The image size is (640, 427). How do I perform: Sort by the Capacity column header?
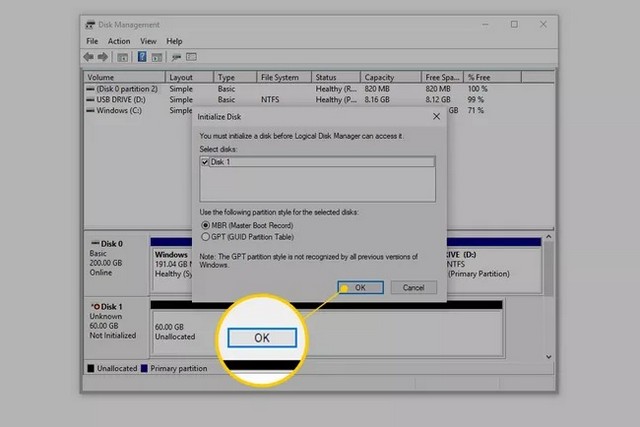pyautogui.click(x=379, y=77)
